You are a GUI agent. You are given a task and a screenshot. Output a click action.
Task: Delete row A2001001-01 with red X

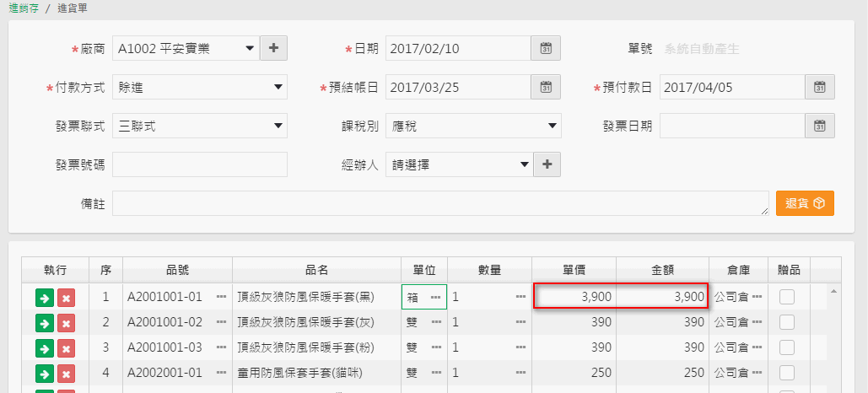[x=66, y=298]
